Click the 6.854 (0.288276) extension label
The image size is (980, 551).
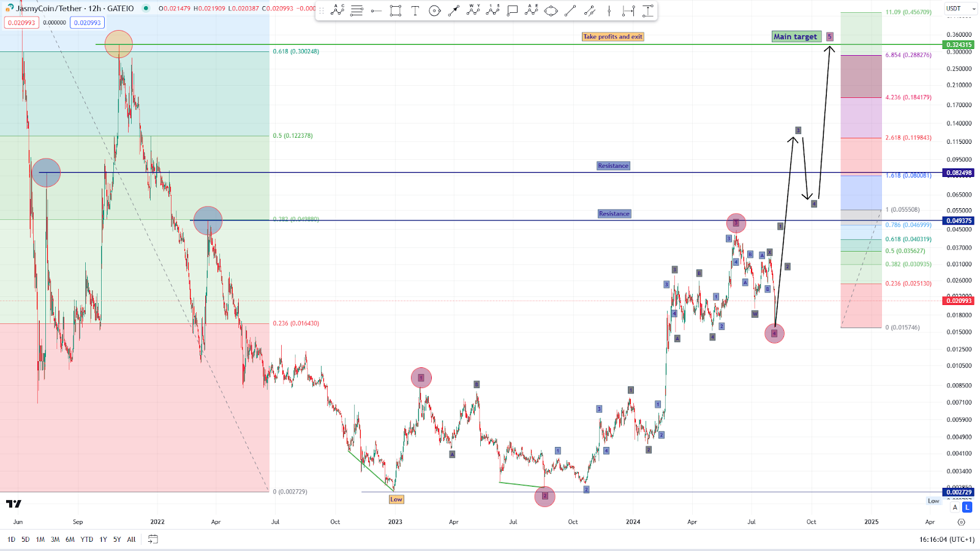click(x=908, y=55)
